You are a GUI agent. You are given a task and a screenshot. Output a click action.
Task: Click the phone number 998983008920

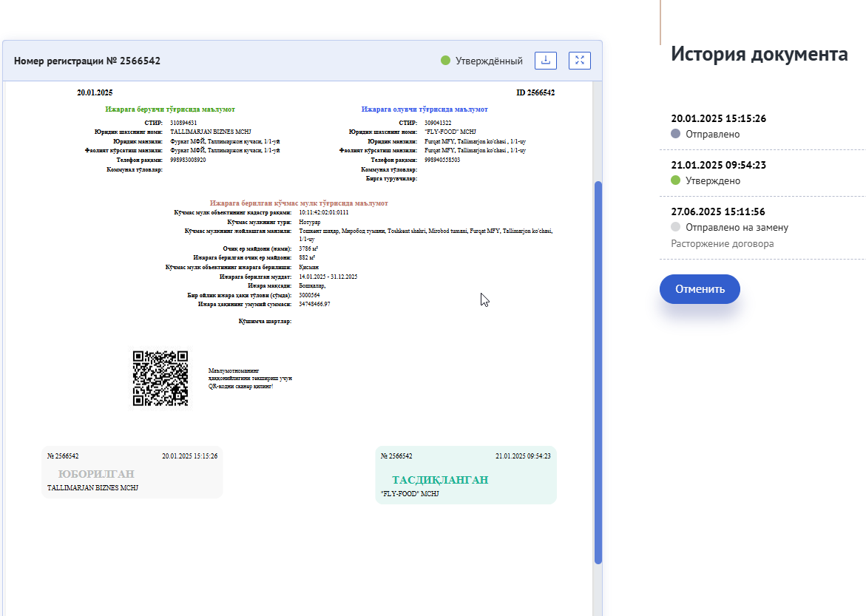tap(188, 160)
